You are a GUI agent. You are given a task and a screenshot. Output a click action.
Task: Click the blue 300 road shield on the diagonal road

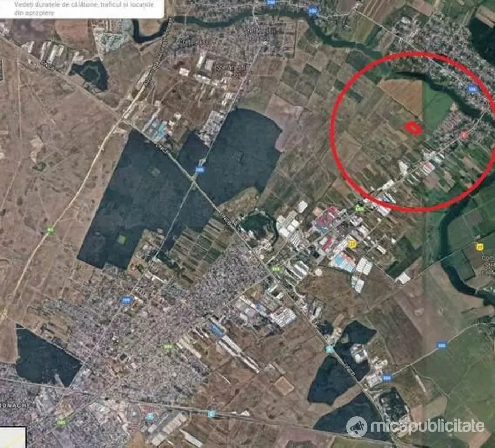coord(442,345)
